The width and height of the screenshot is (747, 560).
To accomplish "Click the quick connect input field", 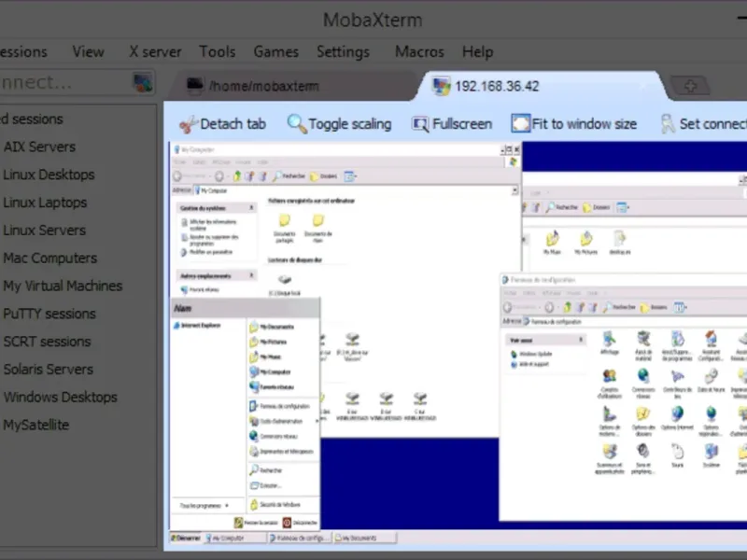I will click(x=64, y=83).
